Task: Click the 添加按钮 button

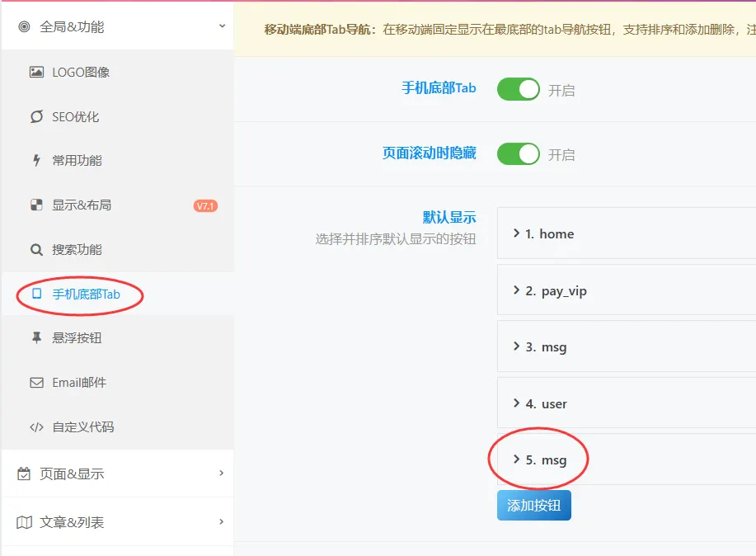Action: [x=533, y=506]
